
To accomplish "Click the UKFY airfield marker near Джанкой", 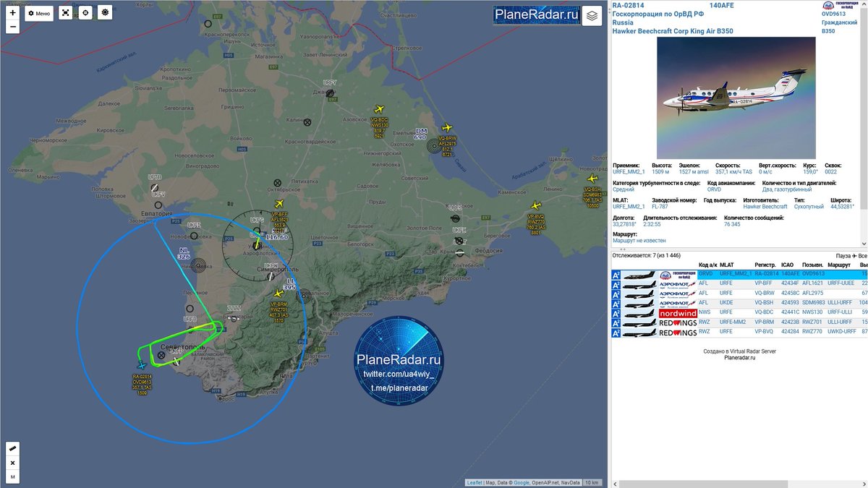I will click(x=330, y=93).
